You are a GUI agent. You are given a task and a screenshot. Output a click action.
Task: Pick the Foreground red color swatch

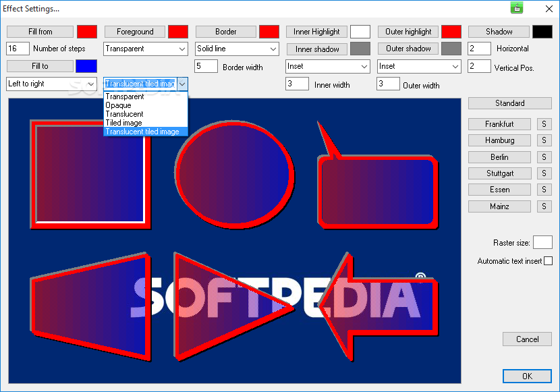pos(178,32)
